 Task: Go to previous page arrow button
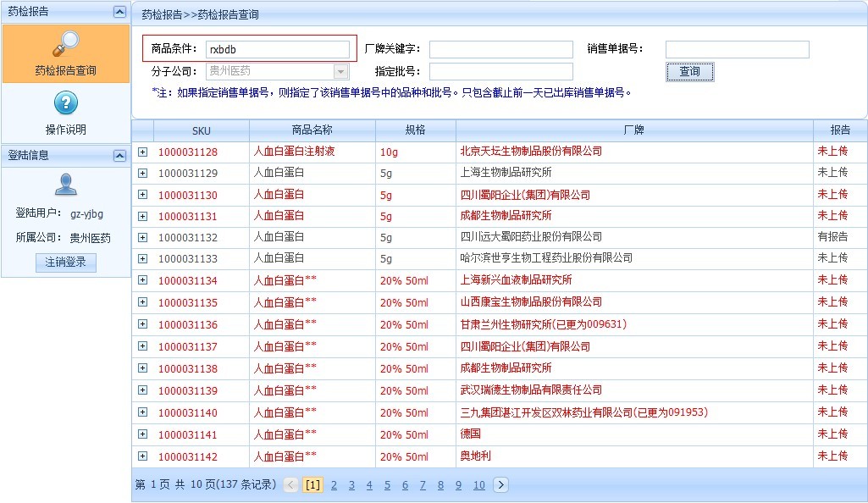(x=291, y=484)
